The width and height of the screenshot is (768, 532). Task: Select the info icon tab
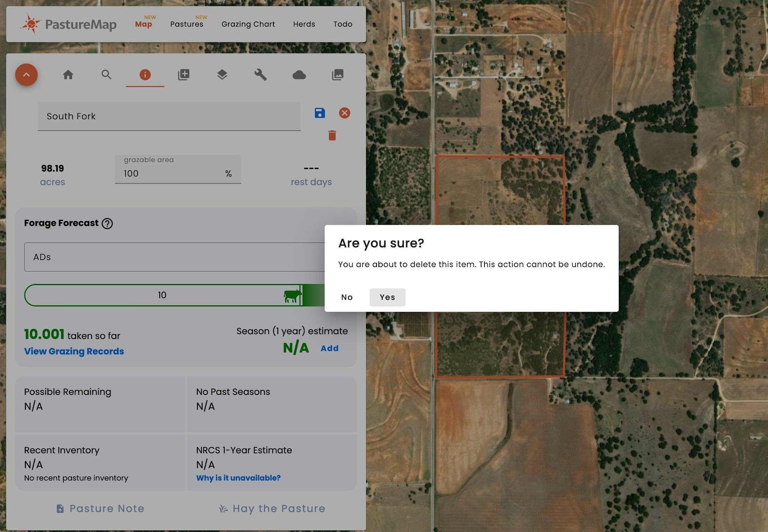pyautogui.click(x=145, y=75)
